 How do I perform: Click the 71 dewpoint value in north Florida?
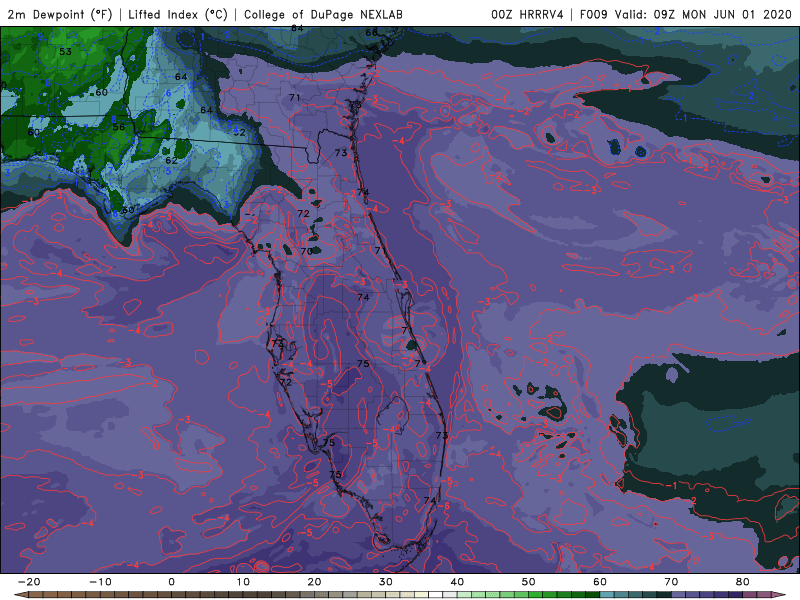294,97
